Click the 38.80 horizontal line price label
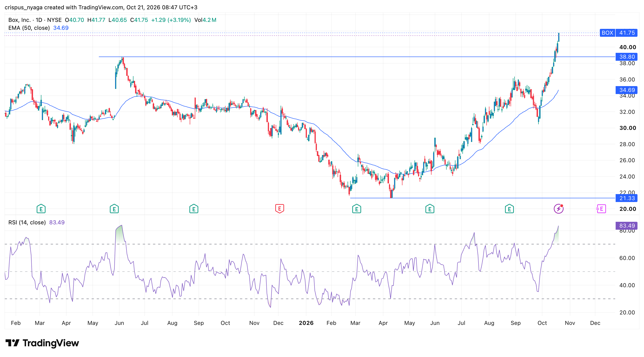The width and height of the screenshot is (644, 357). tap(627, 57)
